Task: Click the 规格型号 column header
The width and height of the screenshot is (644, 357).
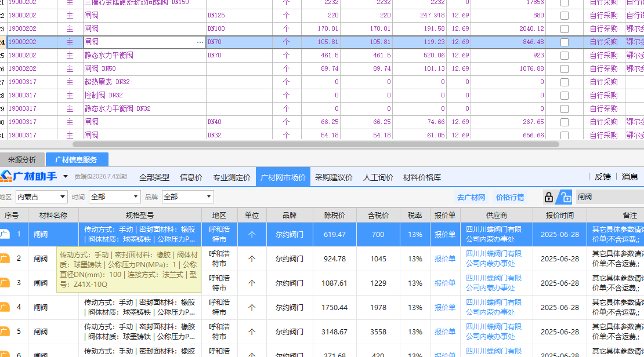Action: click(140, 216)
